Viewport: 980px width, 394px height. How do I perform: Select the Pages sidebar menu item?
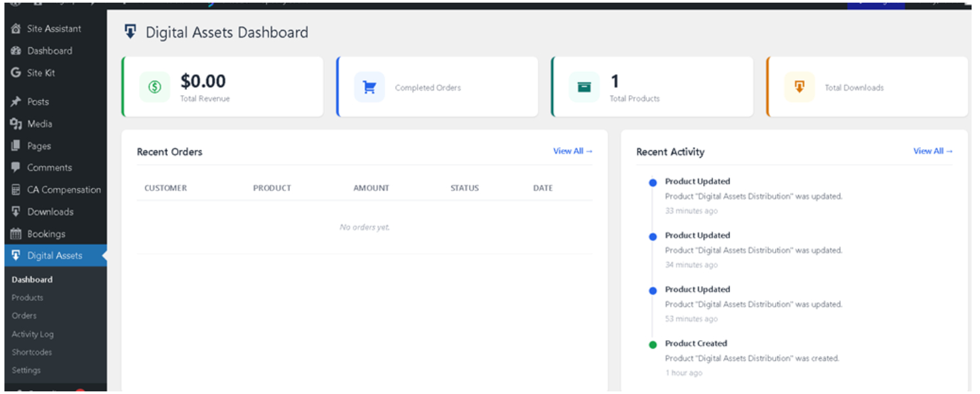coord(39,146)
